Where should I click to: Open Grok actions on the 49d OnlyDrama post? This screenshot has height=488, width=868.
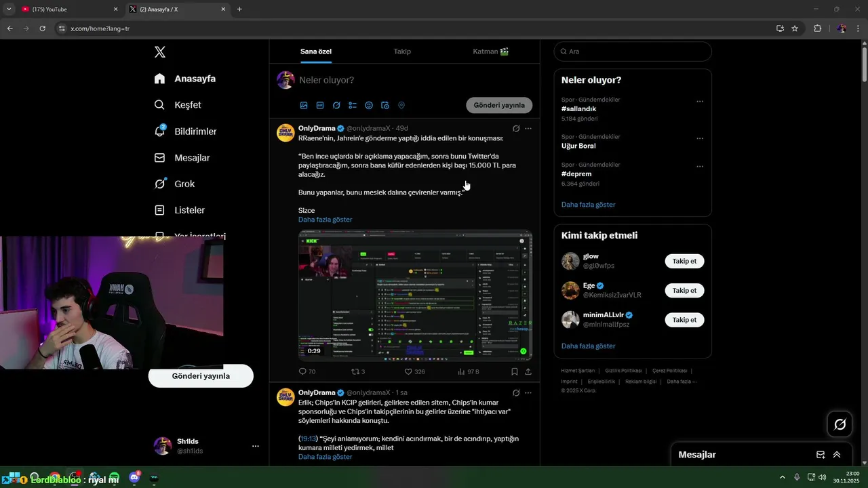point(516,128)
